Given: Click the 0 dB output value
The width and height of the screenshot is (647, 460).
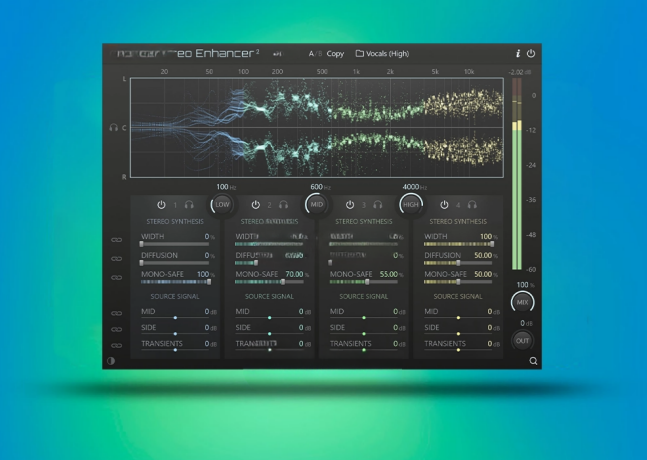Looking at the screenshot, I should [526, 323].
